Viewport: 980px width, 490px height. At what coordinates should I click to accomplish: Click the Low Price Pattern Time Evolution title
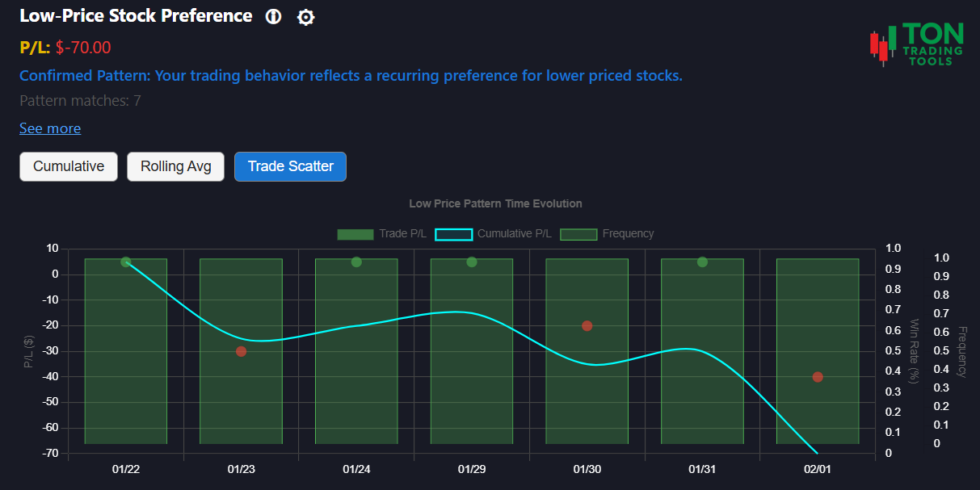495,203
